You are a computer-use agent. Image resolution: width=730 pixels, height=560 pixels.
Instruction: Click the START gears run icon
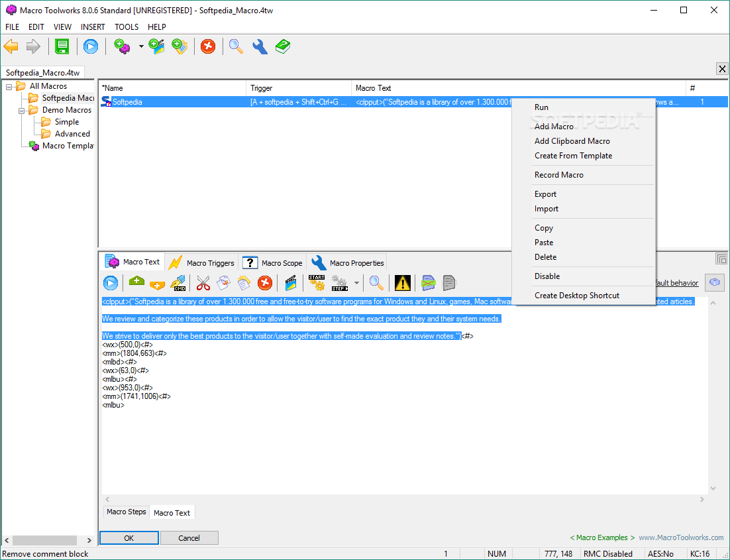pyautogui.click(x=317, y=283)
